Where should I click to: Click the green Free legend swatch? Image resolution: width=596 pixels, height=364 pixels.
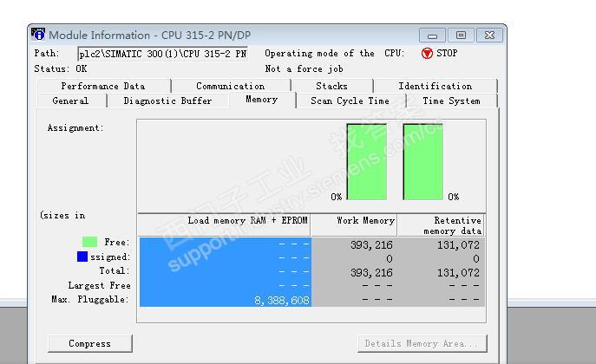coord(89,242)
